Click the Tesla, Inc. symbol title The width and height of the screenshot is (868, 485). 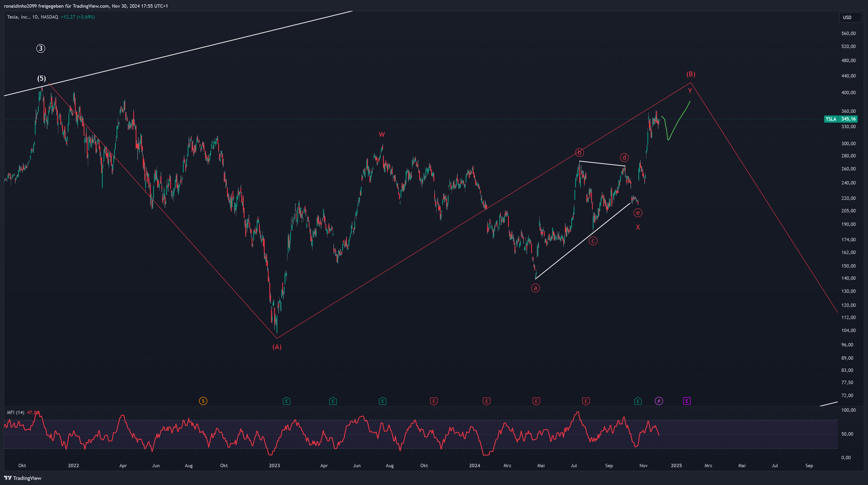[19, 17]
